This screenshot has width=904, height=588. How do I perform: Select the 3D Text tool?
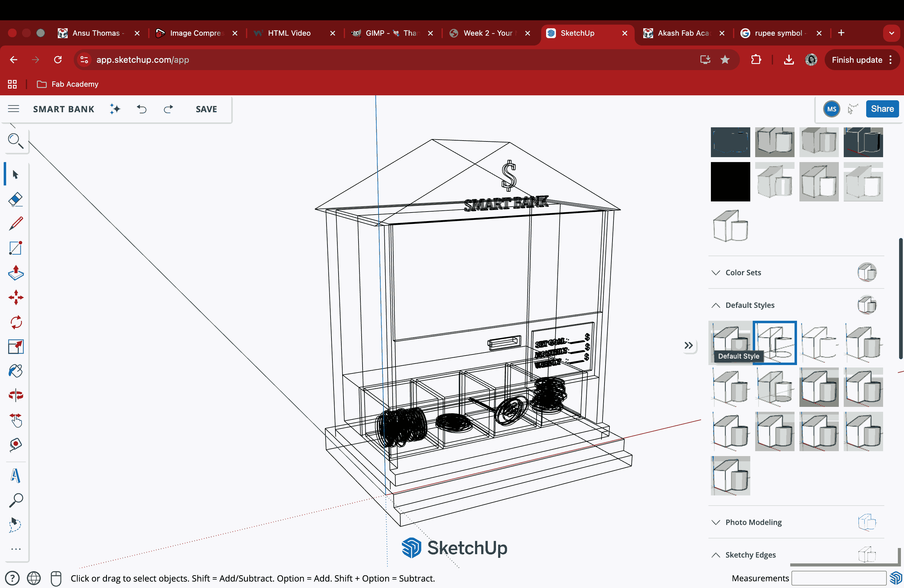(16, 475)
